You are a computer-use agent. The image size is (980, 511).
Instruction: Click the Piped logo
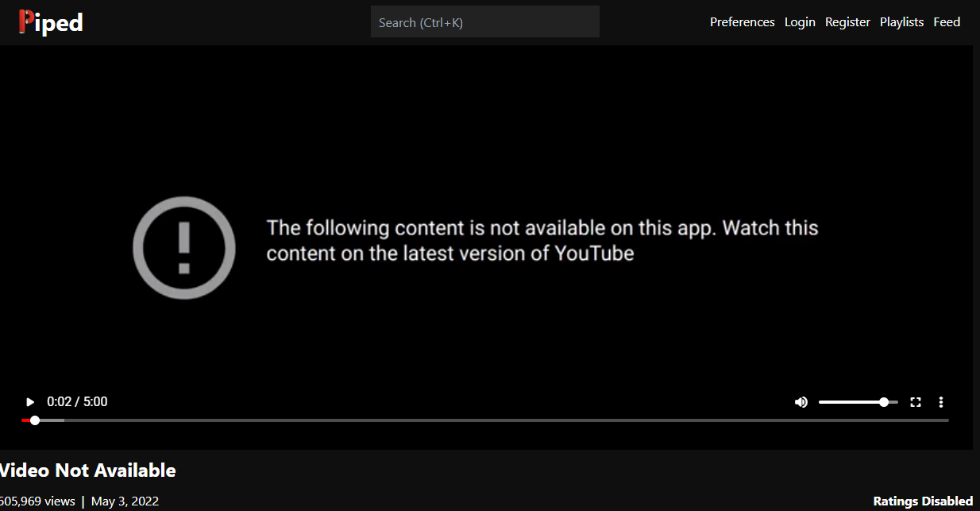coord(51,22)
